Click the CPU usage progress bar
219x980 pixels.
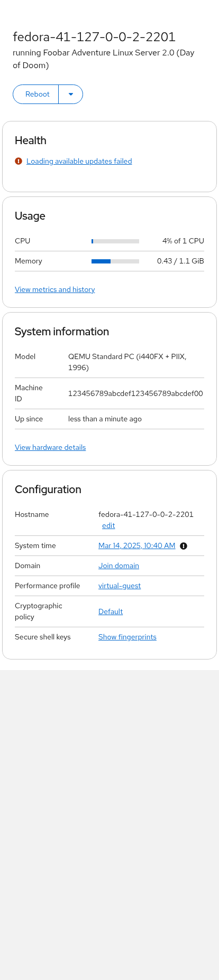coord(115,241)
